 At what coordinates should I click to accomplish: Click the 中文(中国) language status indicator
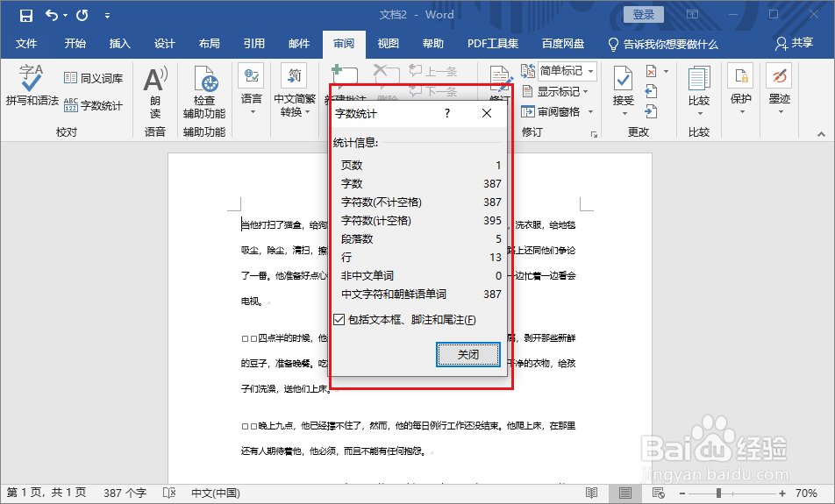click(x=216, y=493)
